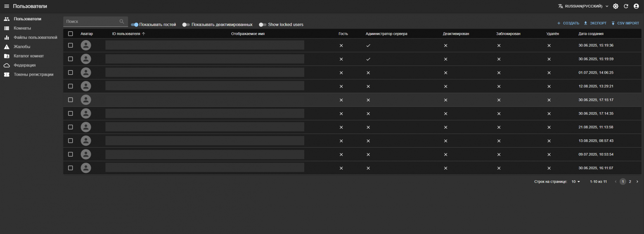Open the hamburger menu
The image size is (644, 234).
point(7,6)
